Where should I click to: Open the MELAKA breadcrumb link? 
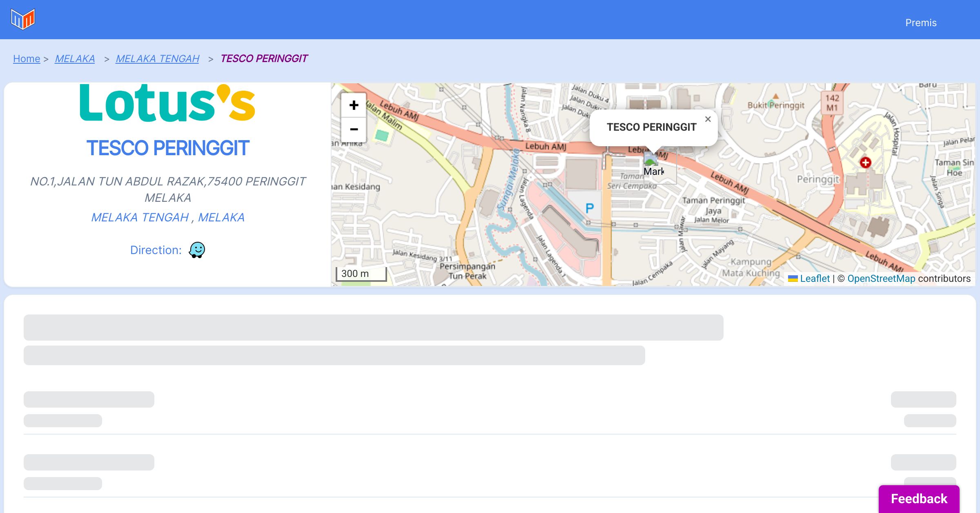(x=75, y=59)
